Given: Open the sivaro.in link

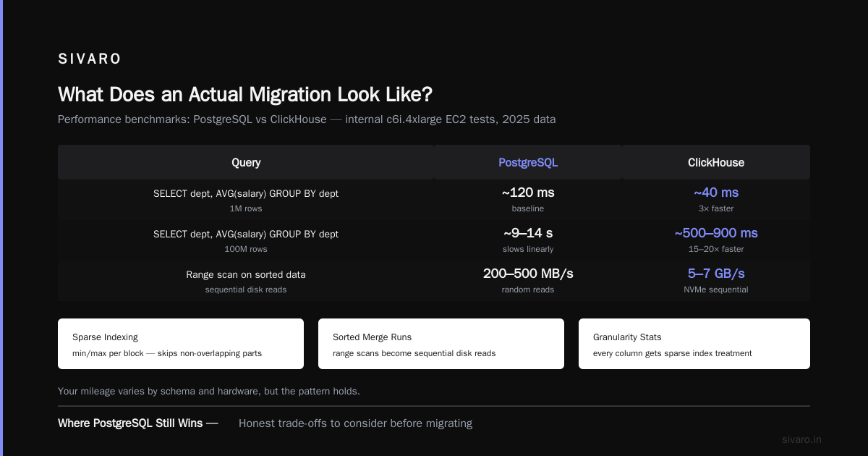Looking at the screenshot, I should pyautogui.click(x=801, y=439).
